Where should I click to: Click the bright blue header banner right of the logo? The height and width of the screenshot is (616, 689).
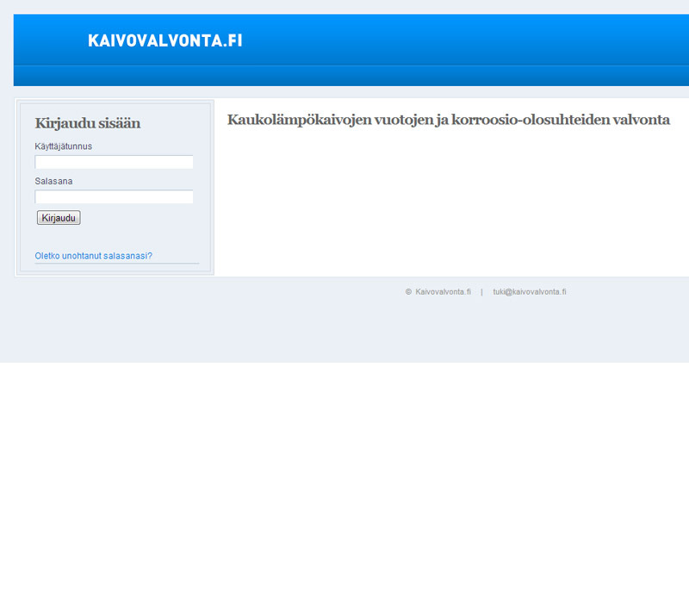474,40
